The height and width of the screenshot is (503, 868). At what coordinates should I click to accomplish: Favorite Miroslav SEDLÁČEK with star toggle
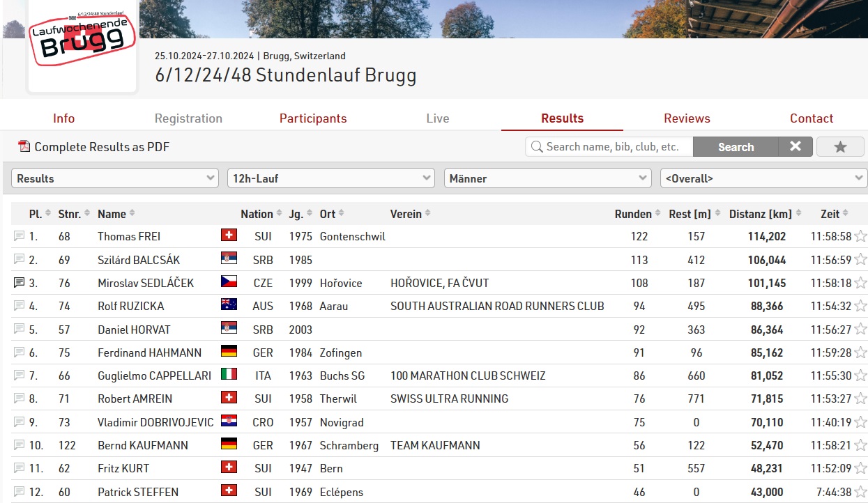[860, 282]
